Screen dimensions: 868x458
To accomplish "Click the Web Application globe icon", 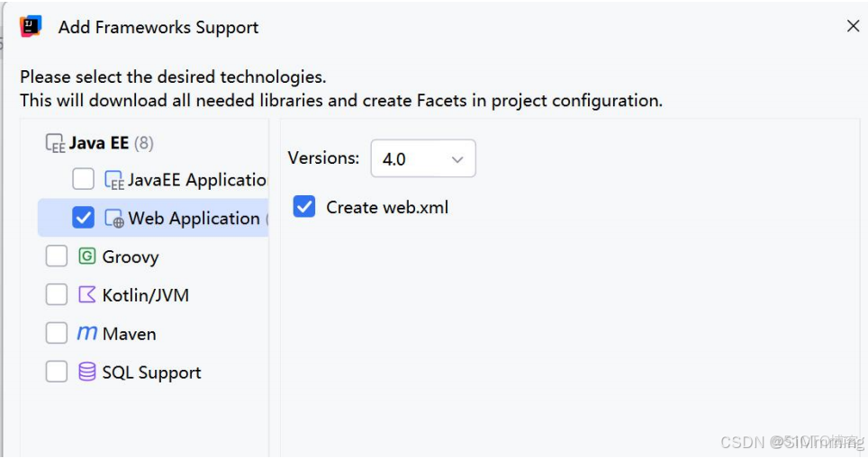I will pos(114,219).
